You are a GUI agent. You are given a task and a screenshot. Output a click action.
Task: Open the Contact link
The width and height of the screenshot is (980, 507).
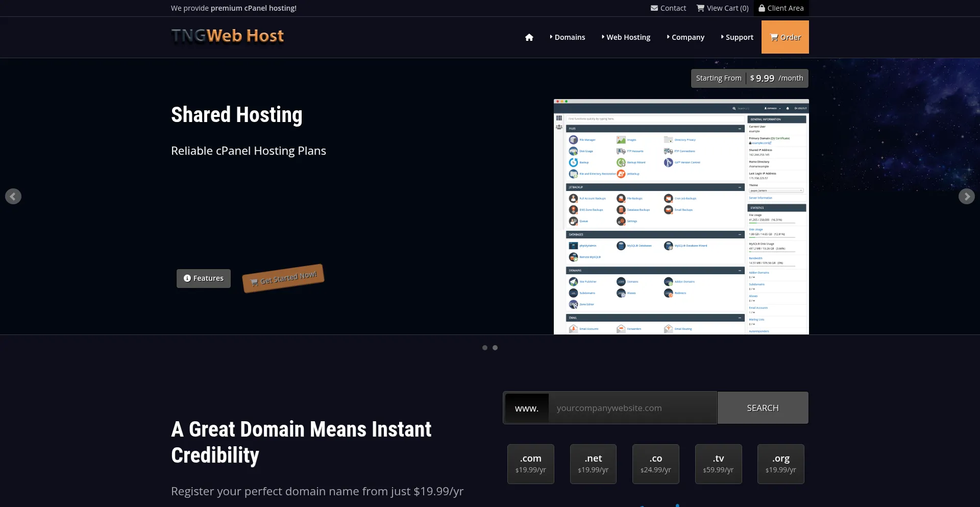668,8
